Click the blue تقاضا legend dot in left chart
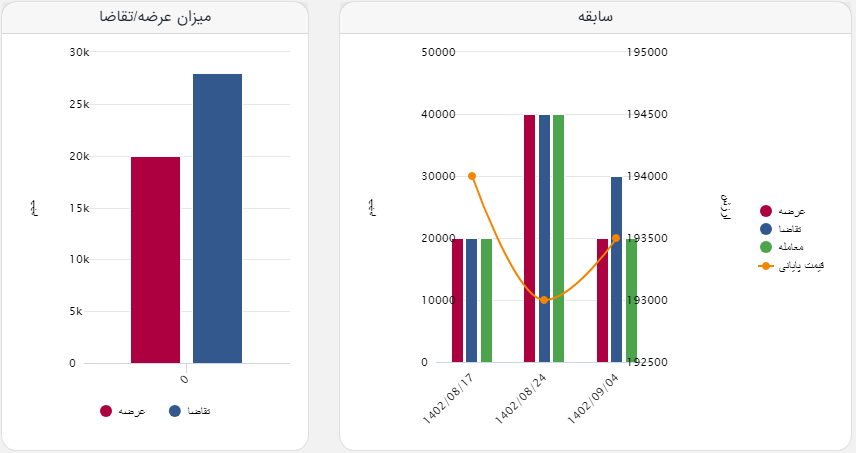 pos(175,411)
